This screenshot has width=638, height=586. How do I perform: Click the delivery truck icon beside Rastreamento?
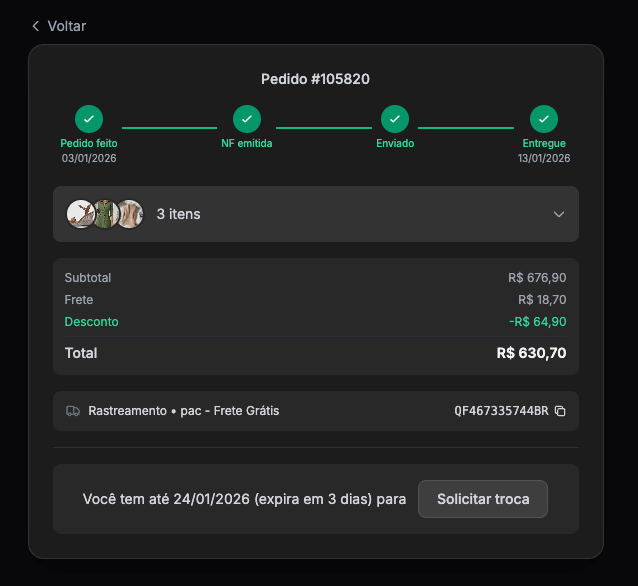(73, 411)
